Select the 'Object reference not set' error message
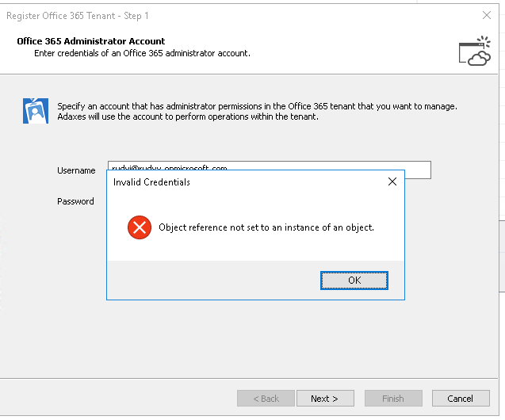Screen dimensions: 505x420 [266, 227]
